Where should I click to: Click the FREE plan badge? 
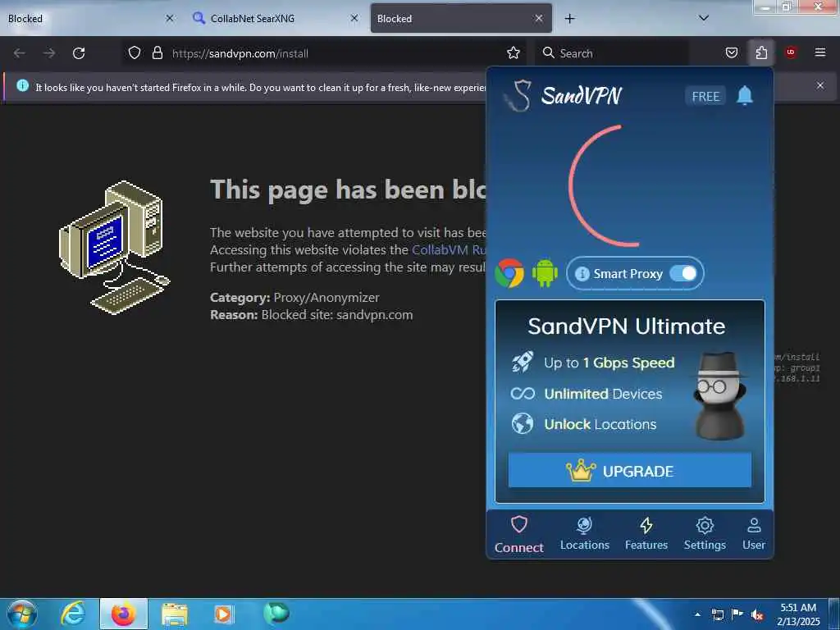pyautogui.click(x=705, y=97)
